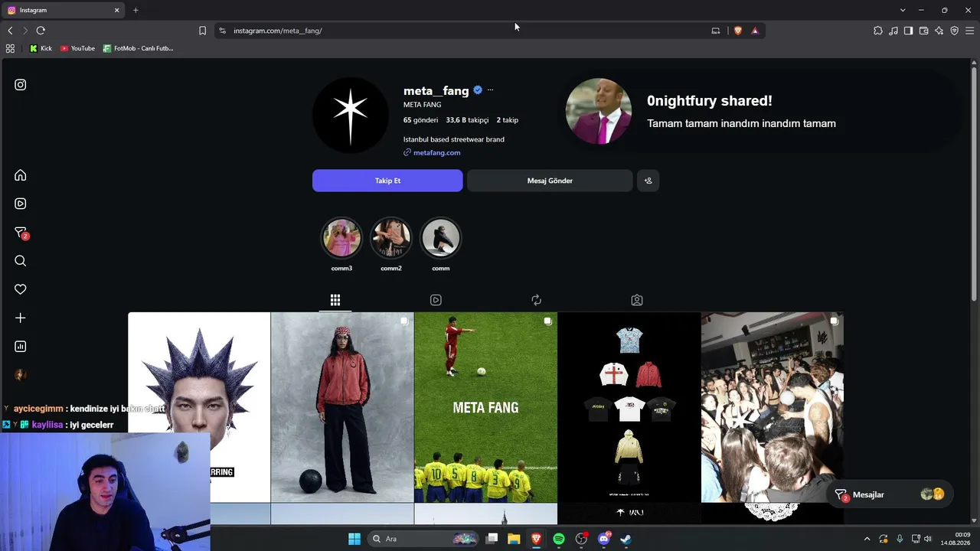980x551 pixels.
Task: Create a new post with the plus icon
Action: coord(21,318)
